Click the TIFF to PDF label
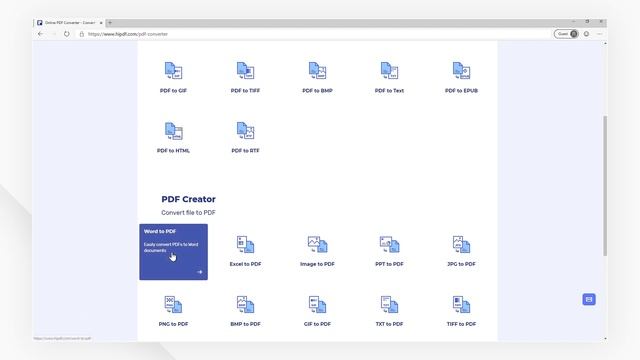The image size is (640, 360). pos(461,324)
